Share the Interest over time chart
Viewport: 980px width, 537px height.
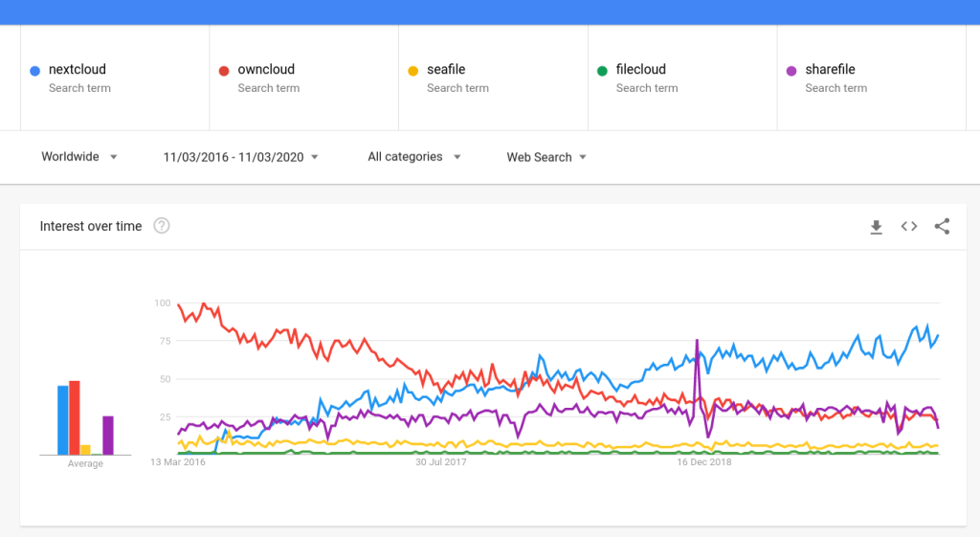click(942, 226)
